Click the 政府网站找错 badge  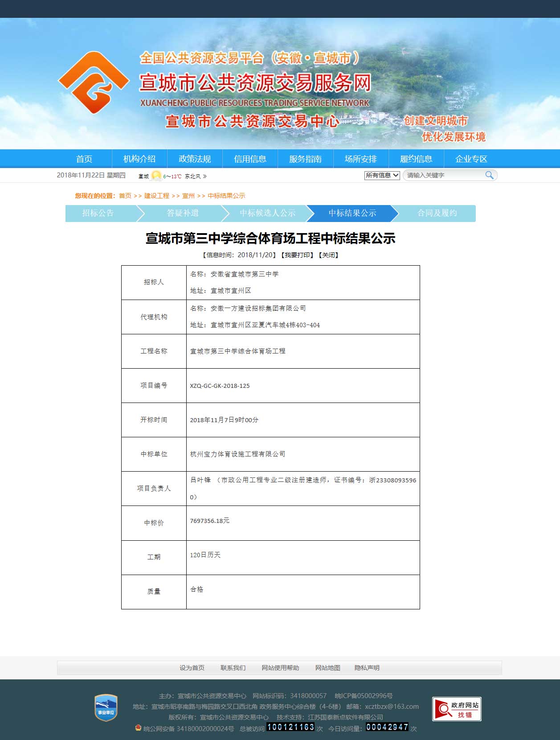tap(457, 709)
